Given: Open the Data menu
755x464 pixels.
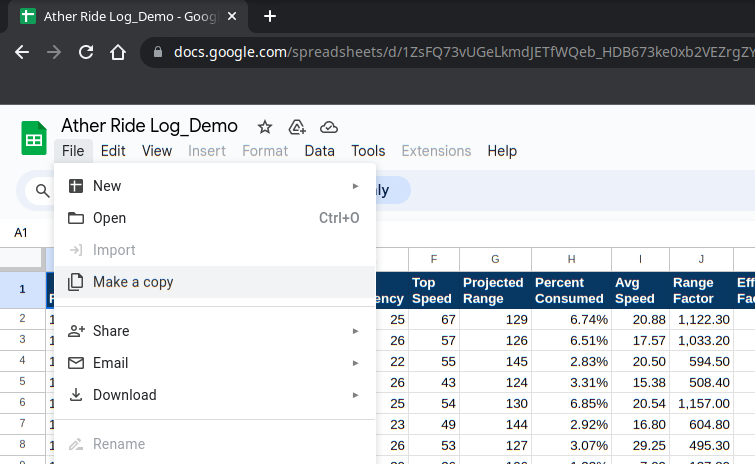Looking at the screenshot, I should coord(320,151).
